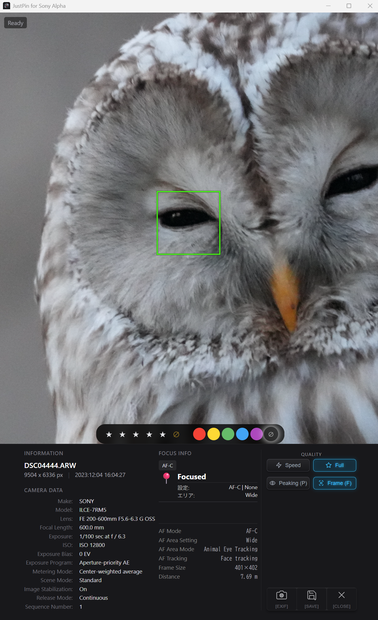
Task: Click the focal length value 600.0 mm
Action: click(x=92, y=527)
